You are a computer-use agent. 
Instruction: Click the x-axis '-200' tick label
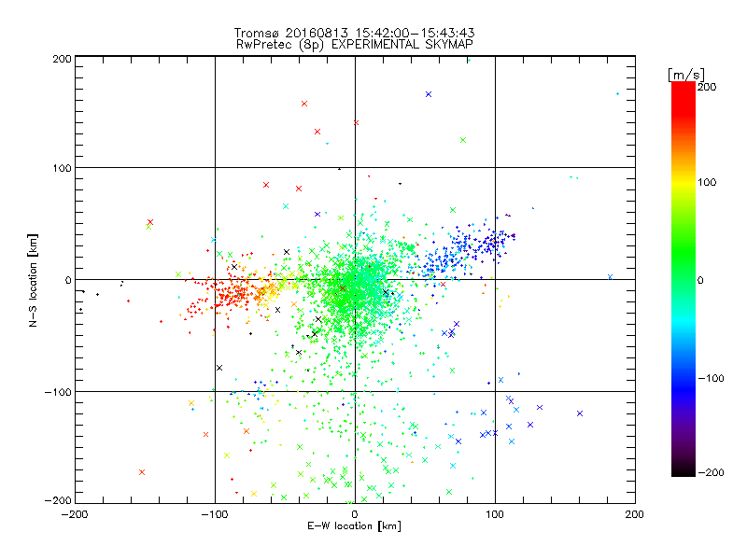(x=75, y=515)
